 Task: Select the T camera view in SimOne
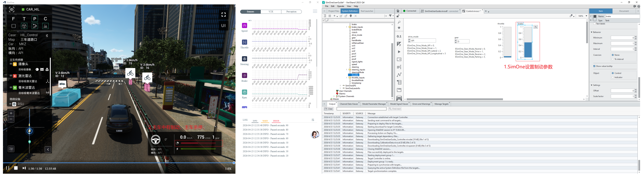tap(24, 19)
